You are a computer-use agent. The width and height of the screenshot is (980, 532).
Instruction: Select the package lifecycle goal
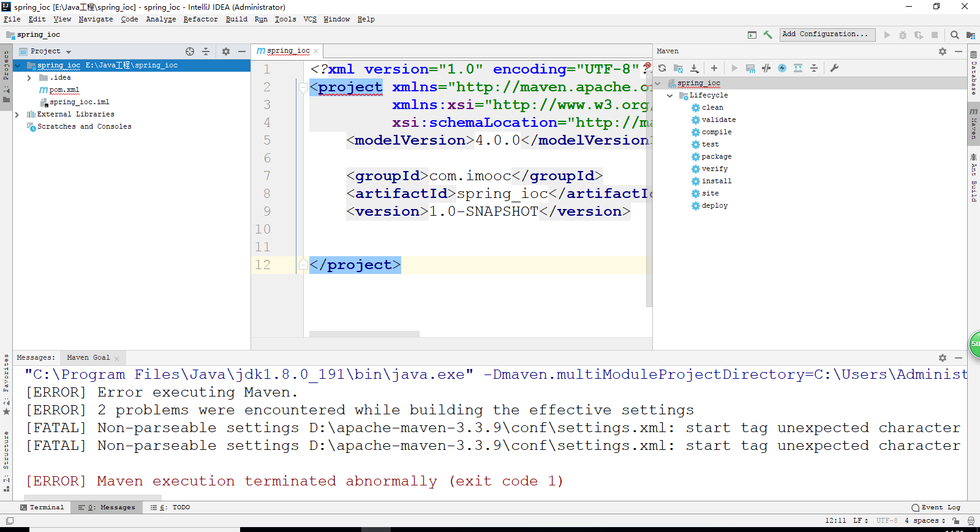pos(717,157)
